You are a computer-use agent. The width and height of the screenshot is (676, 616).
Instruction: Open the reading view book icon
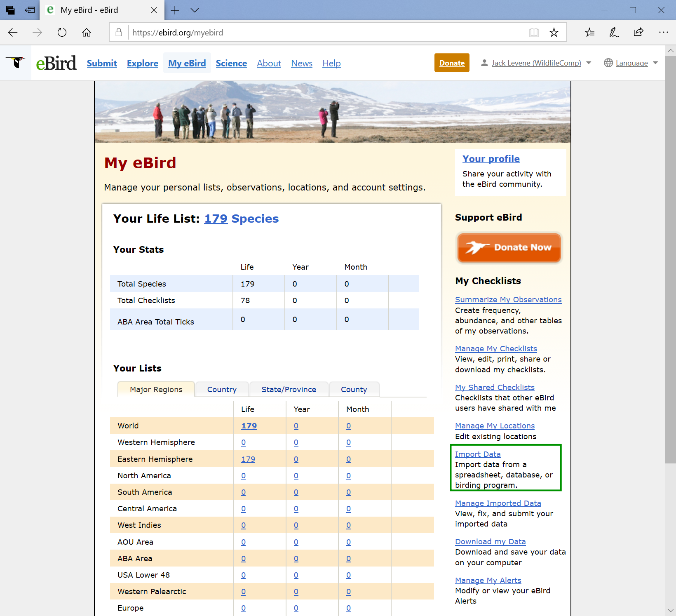pyautogui.click(x=534, y=33)
